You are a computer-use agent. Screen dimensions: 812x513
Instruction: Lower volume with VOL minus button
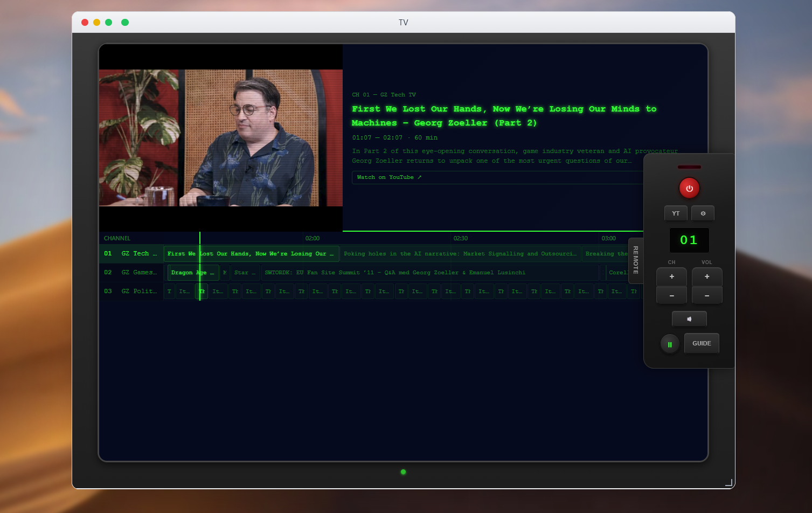(707, 295)
